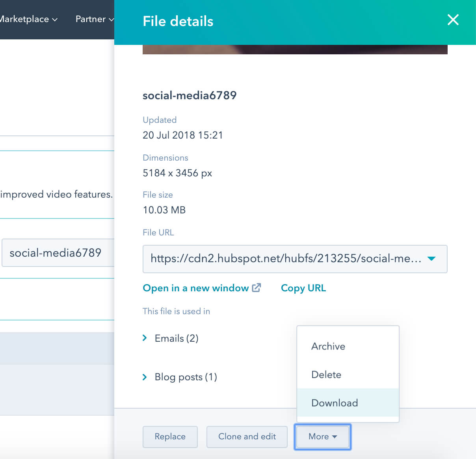Open the Partner menu
The image size is (476, 459).
(x=95, y=19)
